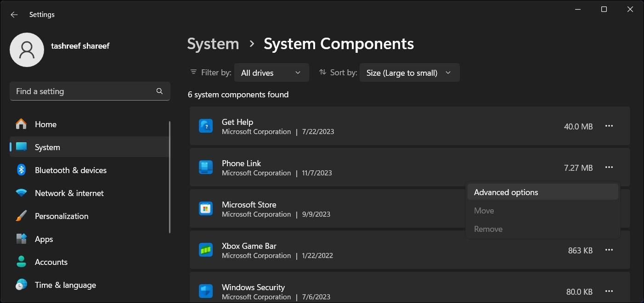Open the Get Help app icon

(205, 125)
